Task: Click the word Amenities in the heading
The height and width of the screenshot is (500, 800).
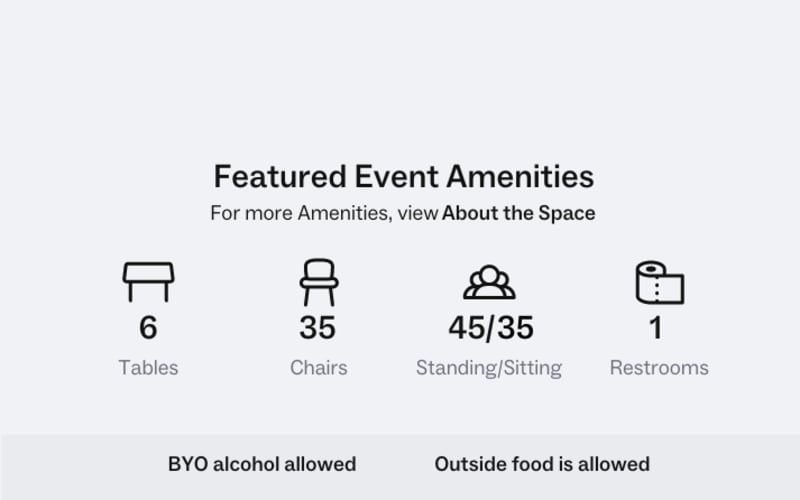Action: [x=520, y=177]
